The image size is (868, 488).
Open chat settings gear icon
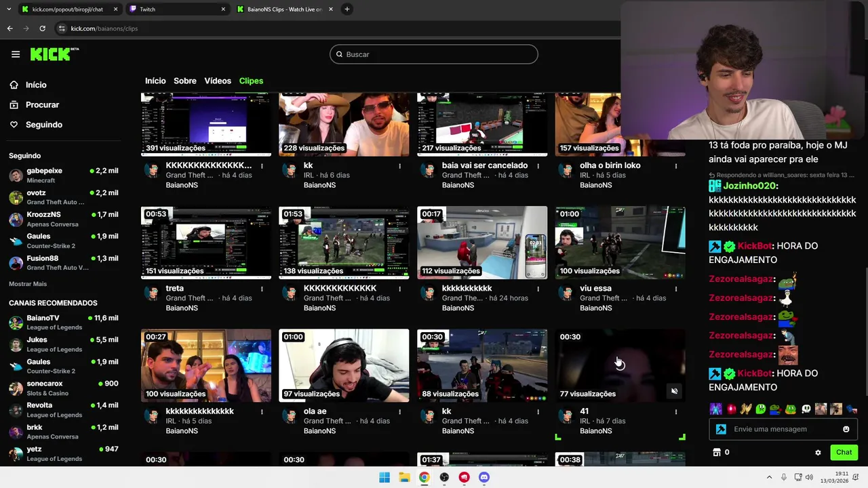pyautogui.click(x=818, y=453)
